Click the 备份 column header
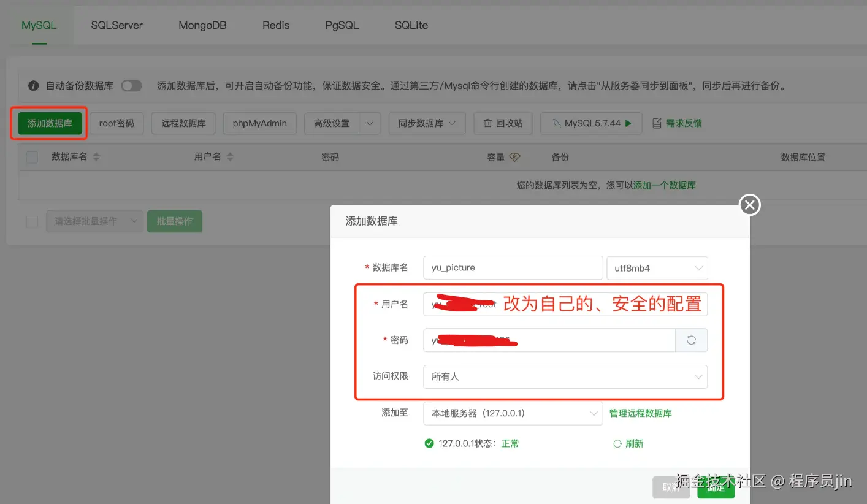 (560, 158)
